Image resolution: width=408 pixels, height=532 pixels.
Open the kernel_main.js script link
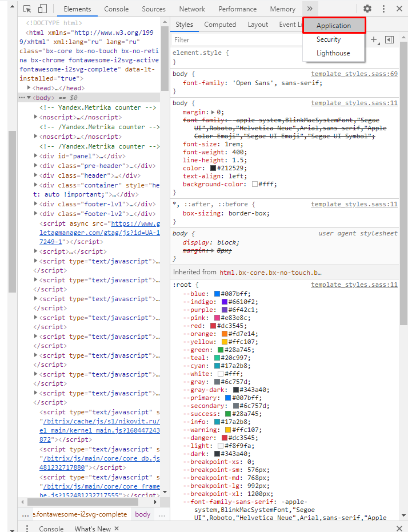click(x=99, y=430)
